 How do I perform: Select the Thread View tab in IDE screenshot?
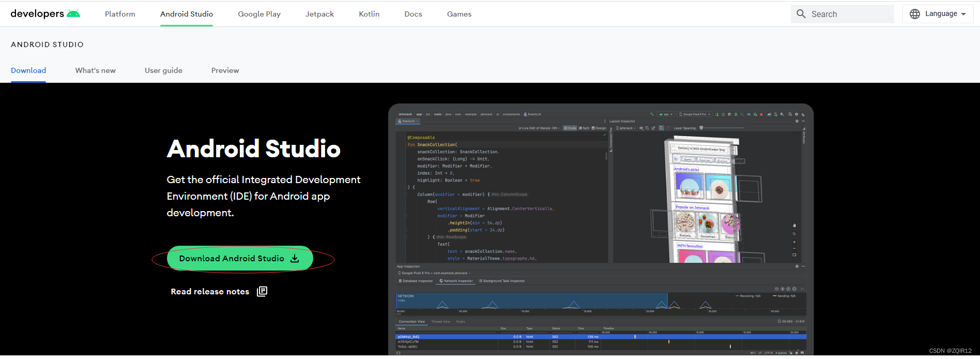coord(440,322)
